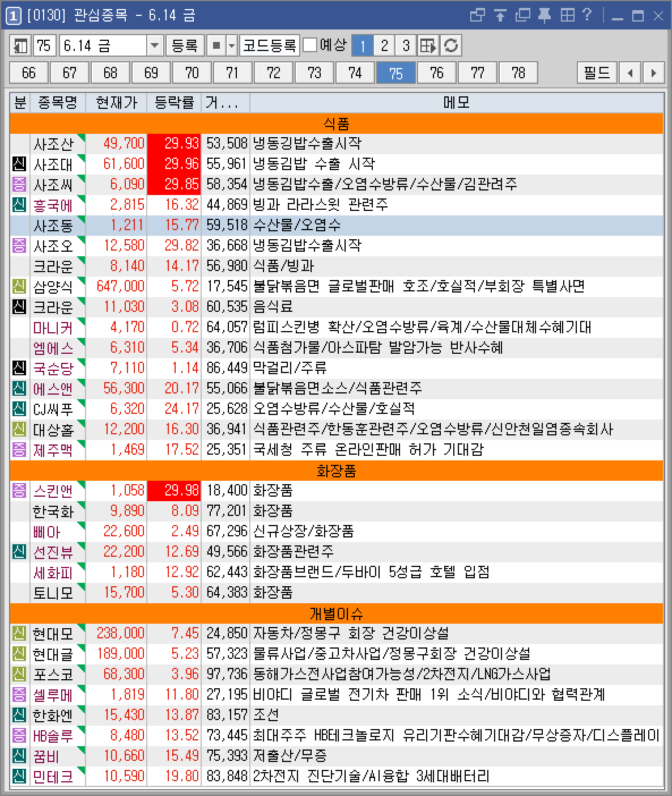Screen dimensions: 672x796
Task: Open help via the question mark icon
Action: click(587, 15)
